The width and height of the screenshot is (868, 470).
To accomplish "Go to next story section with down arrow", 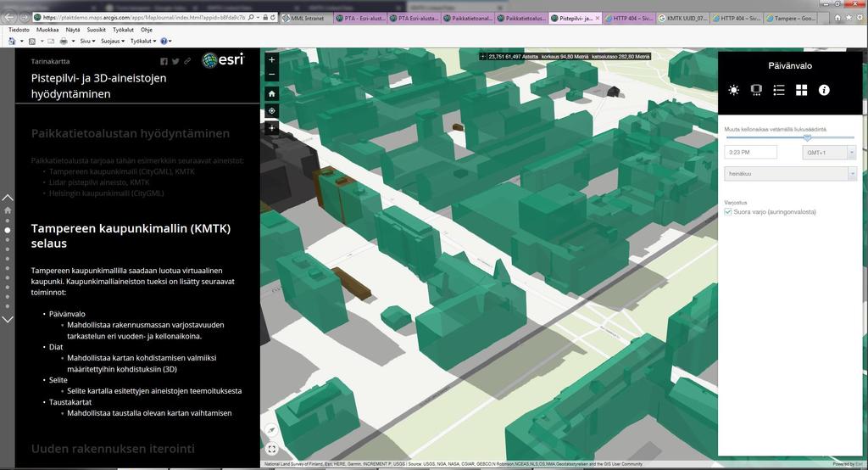I will click(7, 319).
